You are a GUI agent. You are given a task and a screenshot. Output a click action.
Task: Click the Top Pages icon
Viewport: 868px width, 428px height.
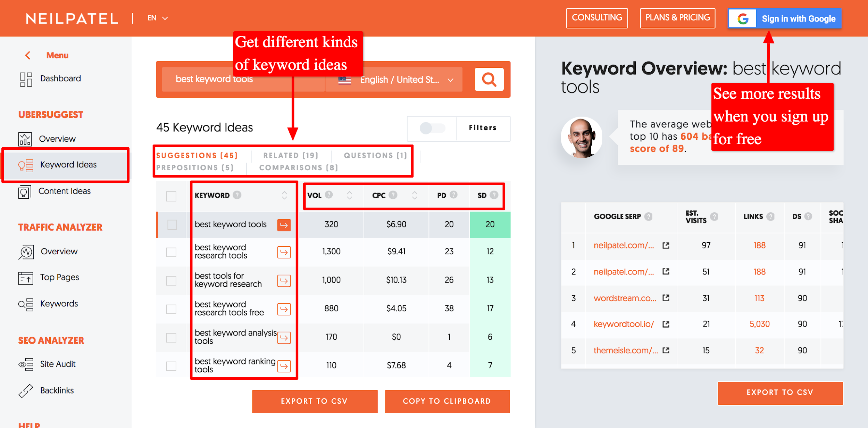tap(26, 278)
